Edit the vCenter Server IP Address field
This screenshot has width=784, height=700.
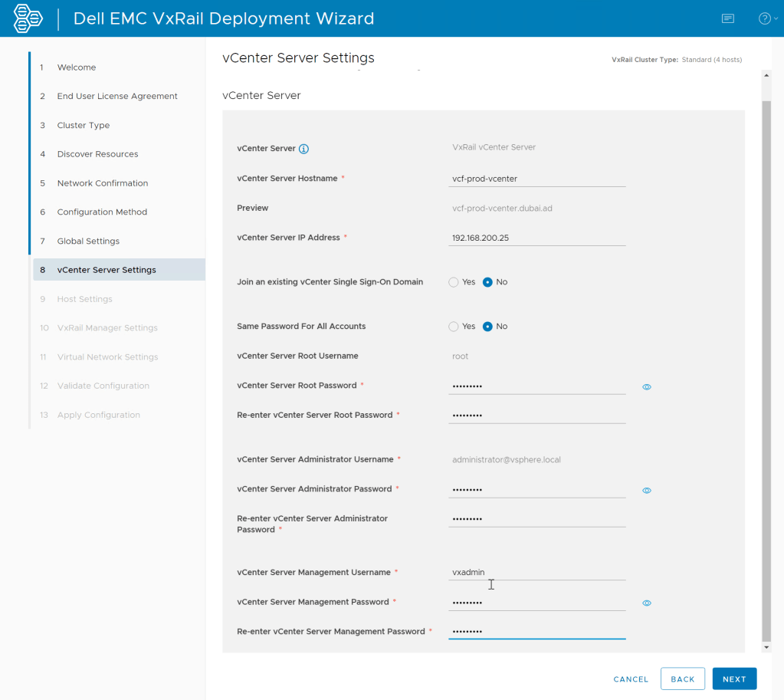coord(536,238)
